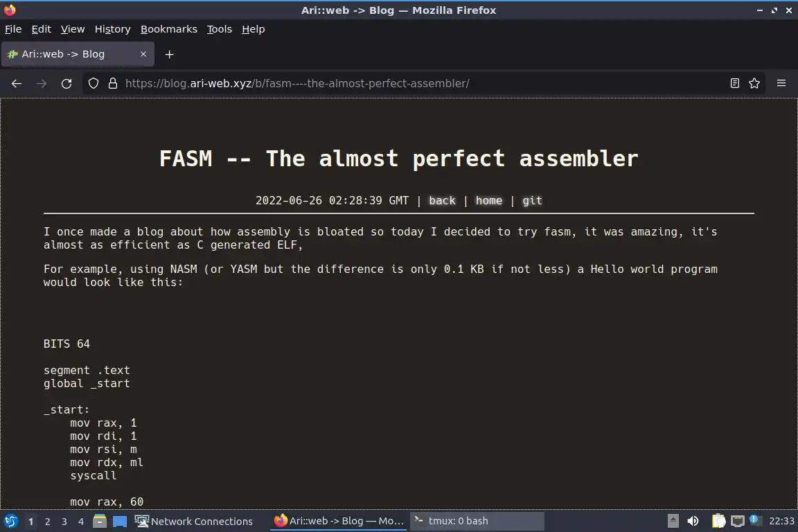Open the tracking protection shield icon
Image resolution: width=798 pixels, height=532 pixels.
click(93, 84)
